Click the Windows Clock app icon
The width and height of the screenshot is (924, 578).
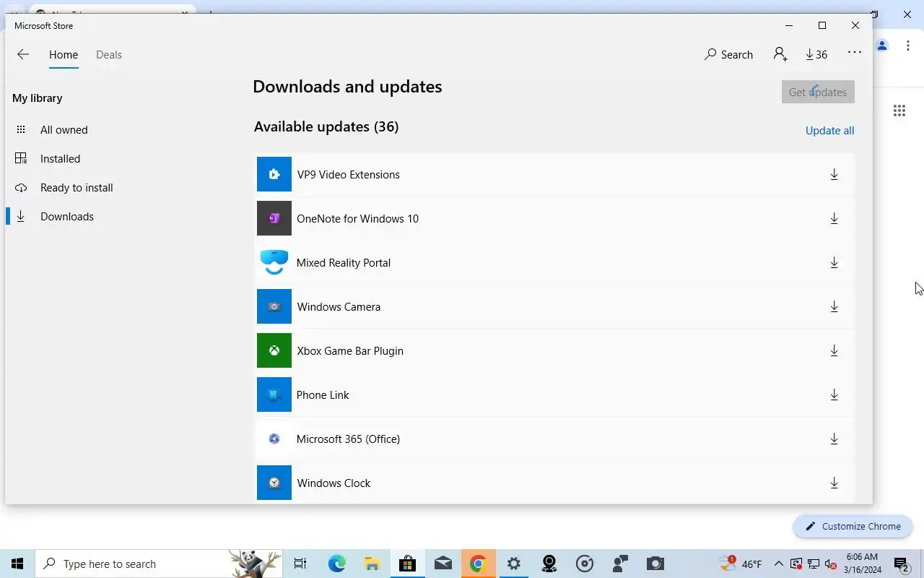point(274,483)
